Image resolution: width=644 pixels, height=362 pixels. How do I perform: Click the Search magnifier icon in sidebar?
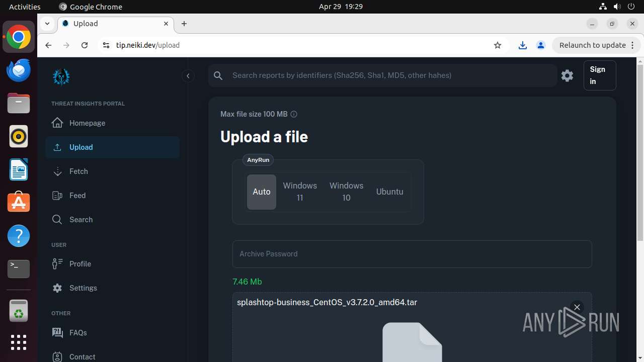click(x=57, y=220)
